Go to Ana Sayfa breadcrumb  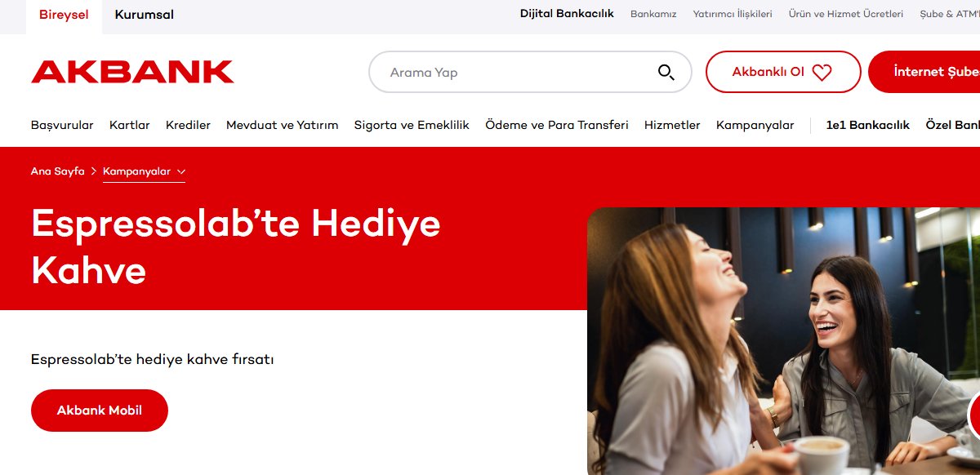(x=57, y=171)
